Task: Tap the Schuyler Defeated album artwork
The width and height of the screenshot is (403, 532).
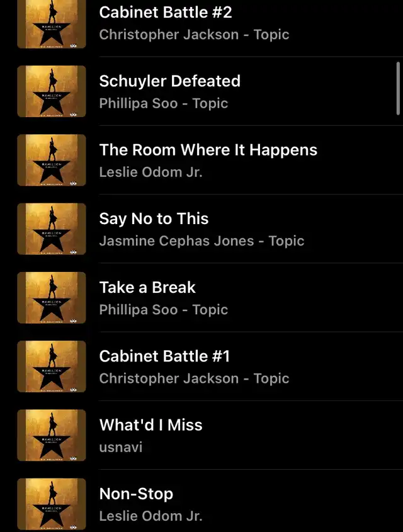Action: (52, 91)
